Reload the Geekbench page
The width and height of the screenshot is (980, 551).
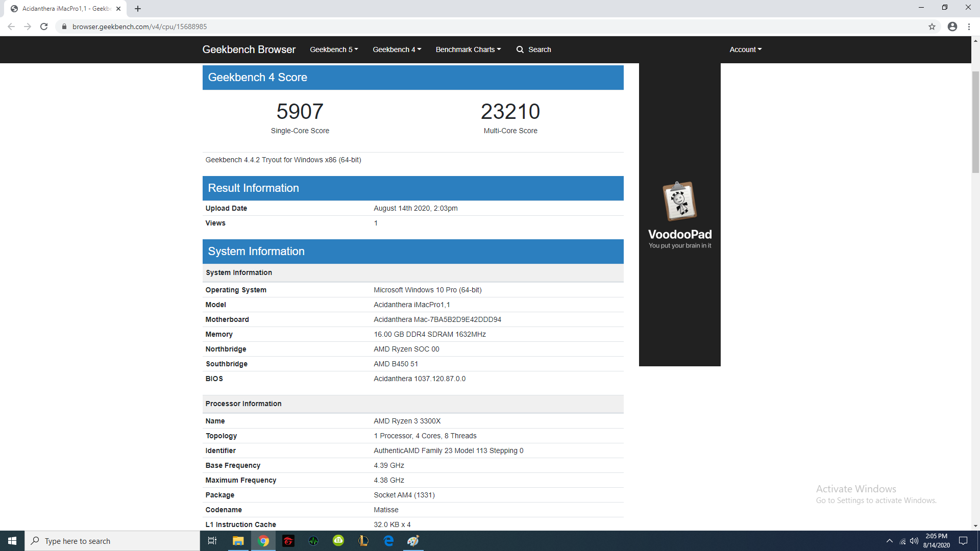(44, 27)
